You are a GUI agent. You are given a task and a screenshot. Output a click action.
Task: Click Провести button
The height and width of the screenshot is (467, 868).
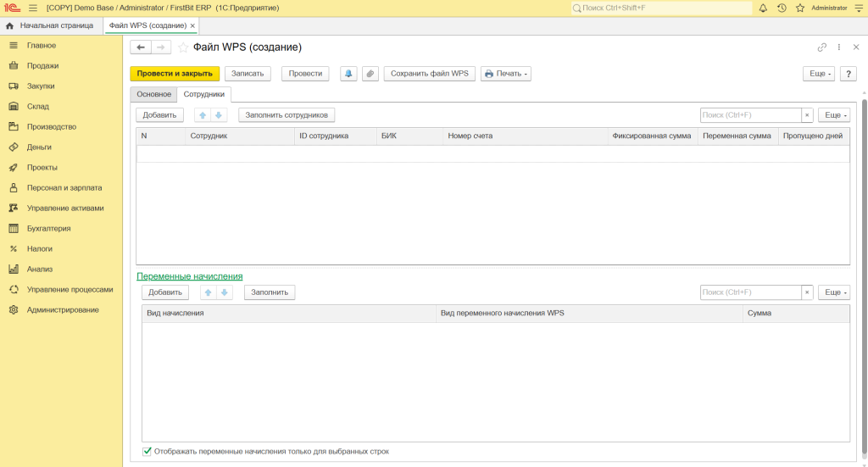click(305, 74)
